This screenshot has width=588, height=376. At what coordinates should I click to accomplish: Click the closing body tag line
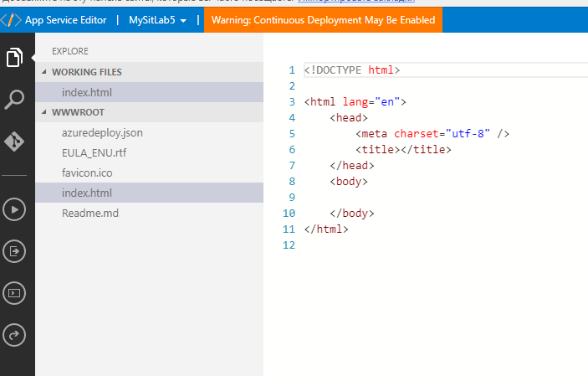352,214
